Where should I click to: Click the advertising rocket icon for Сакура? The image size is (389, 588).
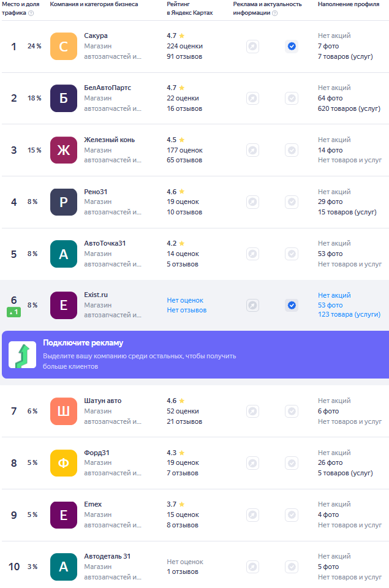coord(253,47)
